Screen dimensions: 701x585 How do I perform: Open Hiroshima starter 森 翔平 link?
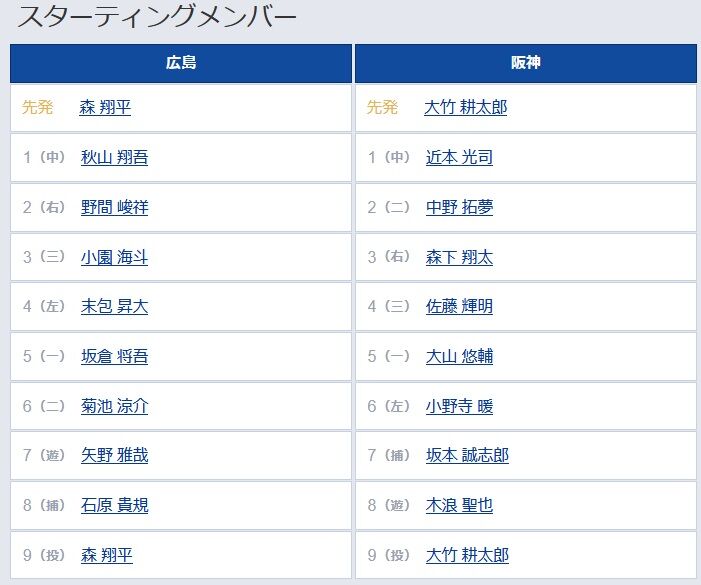(x=105, y=107)
